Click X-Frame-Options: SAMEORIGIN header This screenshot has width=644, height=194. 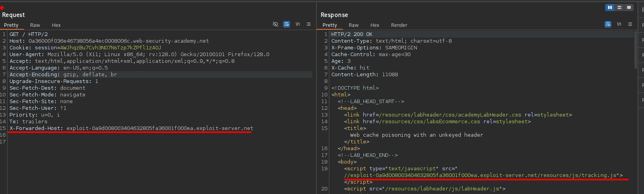tap(374, 48)
